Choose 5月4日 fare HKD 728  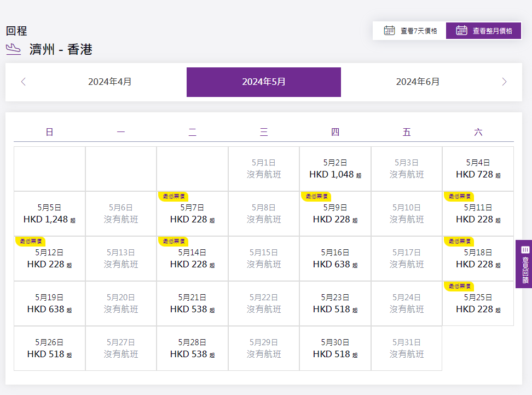point(478,169)
